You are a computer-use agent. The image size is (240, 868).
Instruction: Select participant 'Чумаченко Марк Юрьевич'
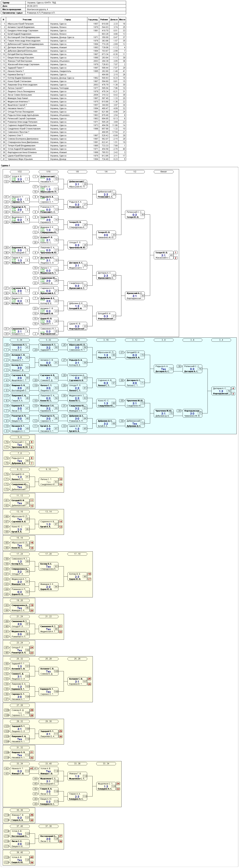[20, 159]
